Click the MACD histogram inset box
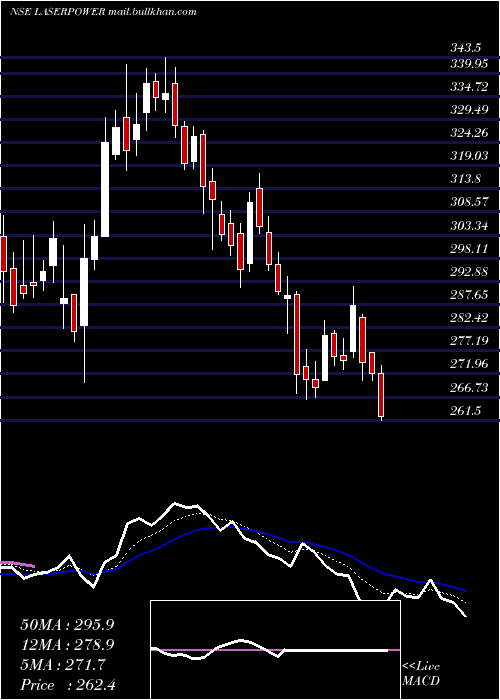500x700 pixels. (x=275, y=650)
